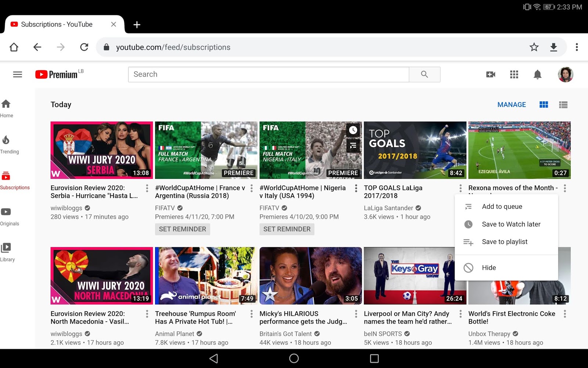The width and height of the screenshot is (588, 368).
Task: Open options for Treehouse Rumpus Room video
Action: (x=251, y=314)
